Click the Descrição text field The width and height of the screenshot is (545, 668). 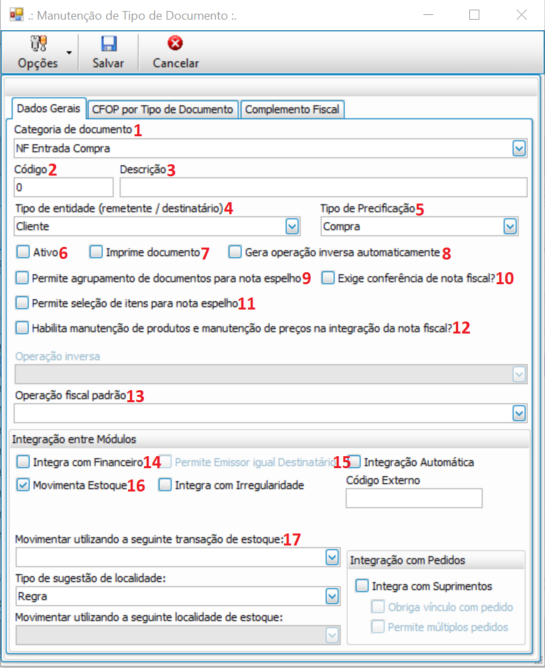pos(323,187)
